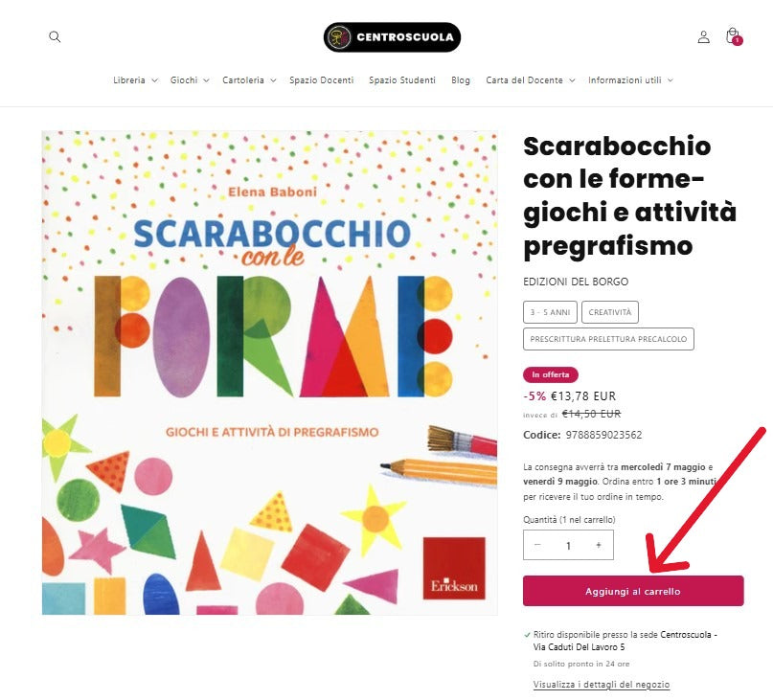Viewport: 773px width, 700px height.
Task: Decrease quantity with the minus button
Action: [538, 545]
